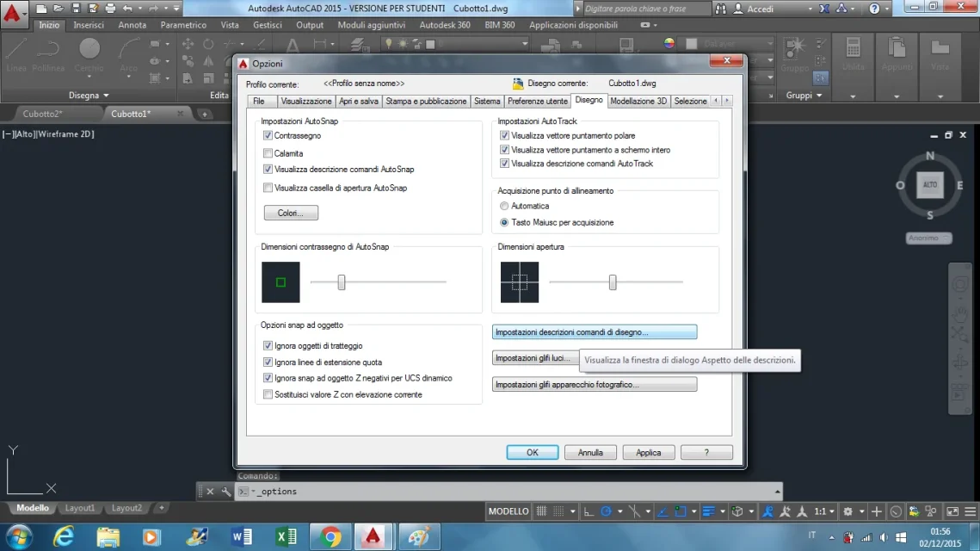This screenshot has height=551, width=980.
Task: Toggle isometric drafting icon in status bar
Action: tap(634, 511)
